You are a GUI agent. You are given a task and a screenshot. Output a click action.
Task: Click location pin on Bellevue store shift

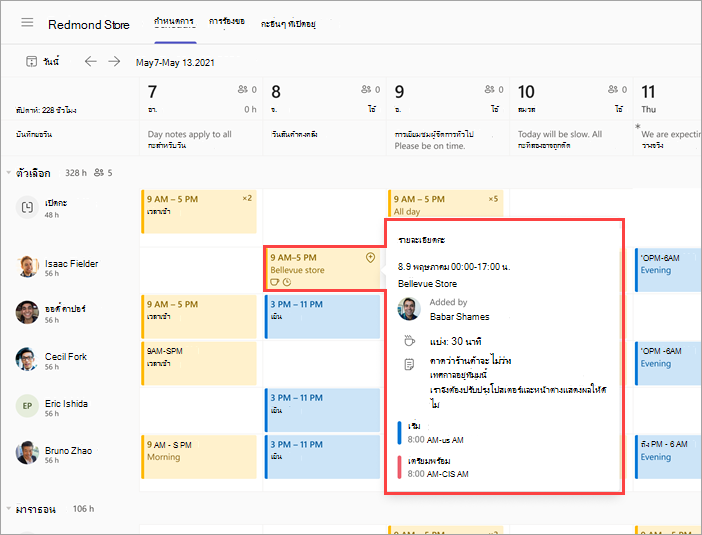tap(370, 257)
